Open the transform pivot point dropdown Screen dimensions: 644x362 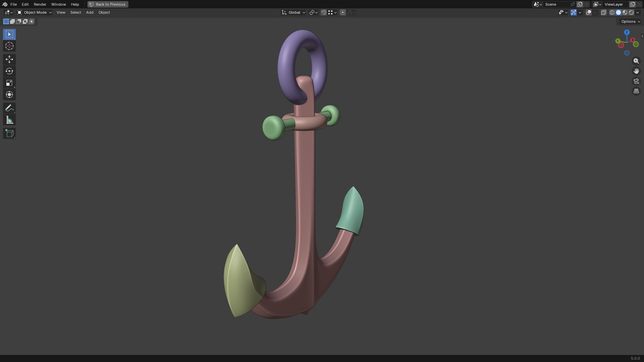coord(313,12)
